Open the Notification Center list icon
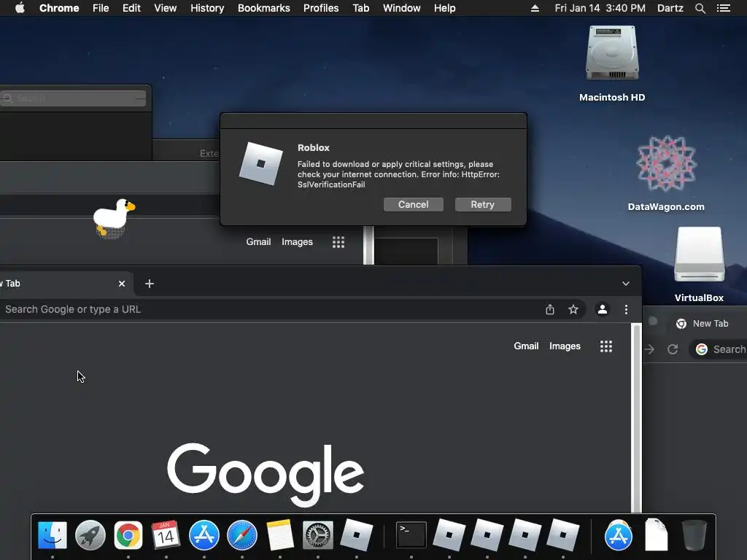 pyautogui.click(x=724, y=8)
